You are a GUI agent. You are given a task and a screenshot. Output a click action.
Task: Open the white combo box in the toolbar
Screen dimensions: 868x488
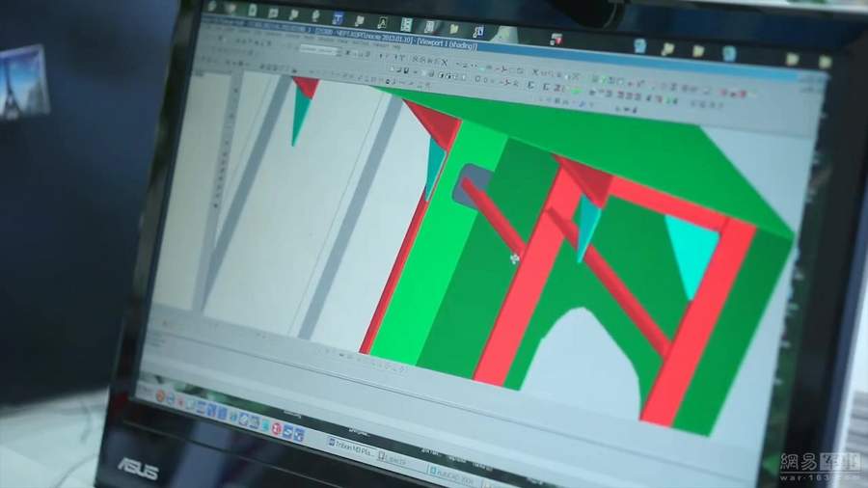tap(317, 50)
